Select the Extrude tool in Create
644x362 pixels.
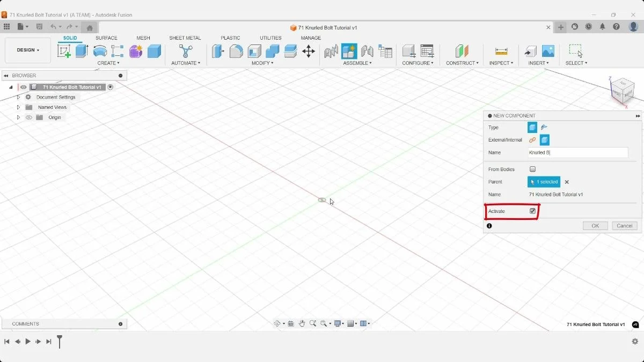click(x=82, y=51)
